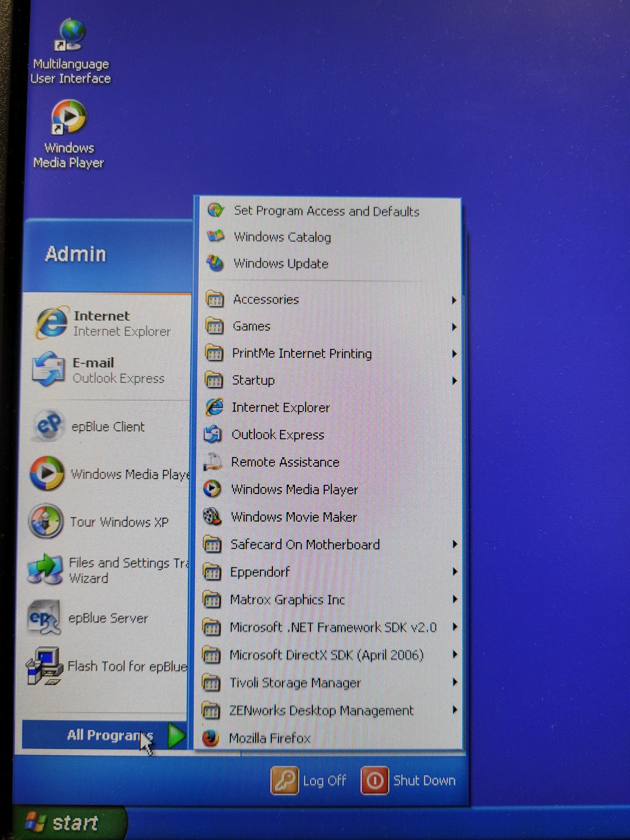This screenshot has height=840, width=630.
Task: Click the Remote Assistance icon
Action: point(212,461)
